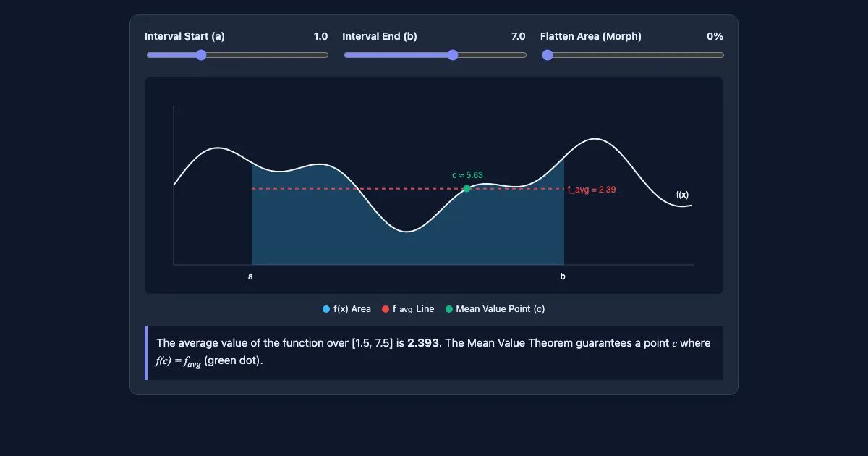The height and width of the screenshot is (456, 868).
Task: Click the red dashed f_avg line
Action: pyautogui.click(x=407, y=189)
